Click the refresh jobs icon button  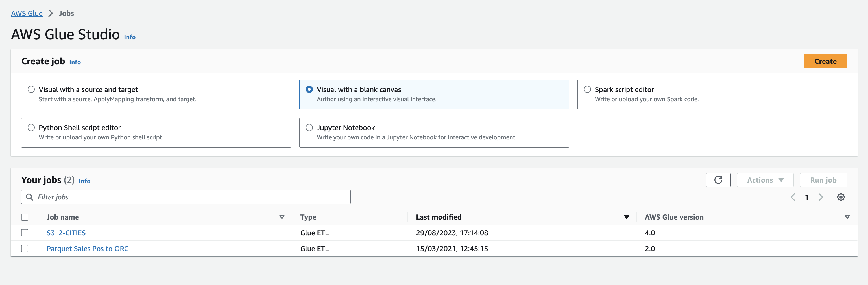click(718, 180)
